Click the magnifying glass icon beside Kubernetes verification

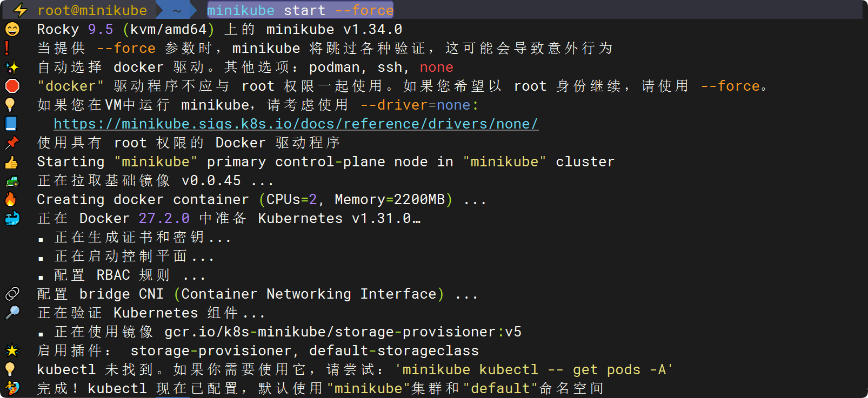click(12, 313)
